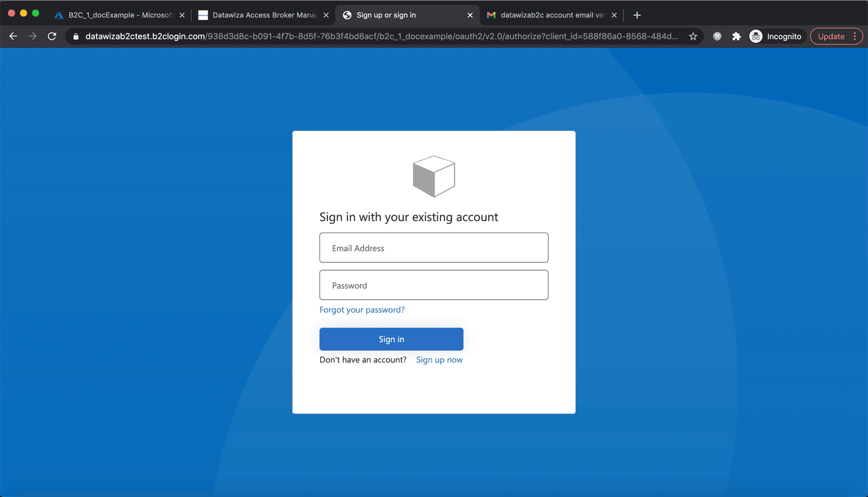Open the Incognito profile indicator
Image resolution: width=868 pixels, height=497 pixels.
(775, 36)
